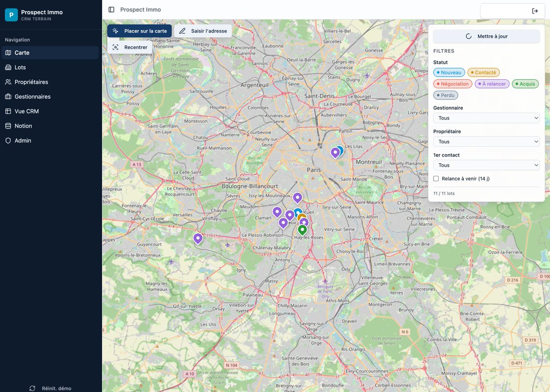The height and width of the screenshot is (392, 550).
Task: Click the Carte map icon in sidebar
Action: point(8,53)
